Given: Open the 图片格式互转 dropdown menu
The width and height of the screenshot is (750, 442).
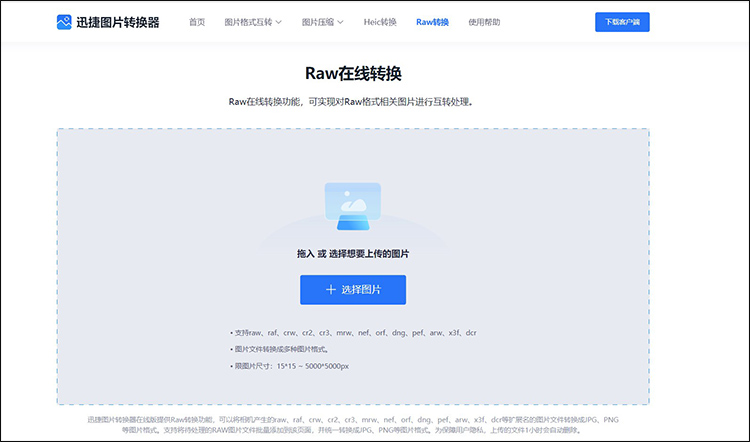Looking at the screenshot, I should click(248, 21).
